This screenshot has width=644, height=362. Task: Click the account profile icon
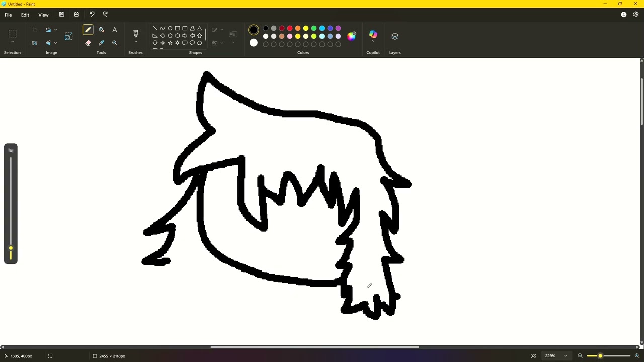click(624, 15)
